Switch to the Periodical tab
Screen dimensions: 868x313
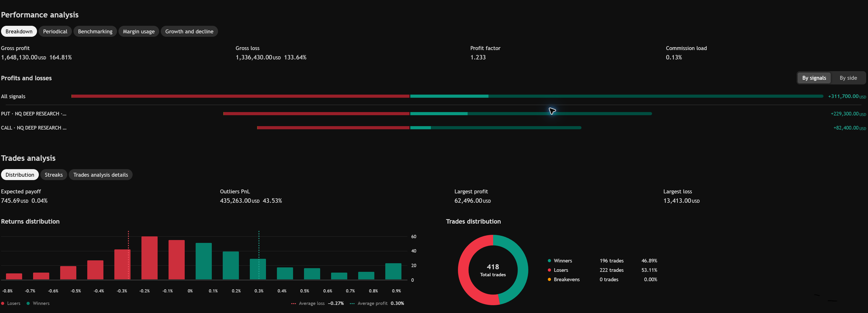[x=55, y=31]
